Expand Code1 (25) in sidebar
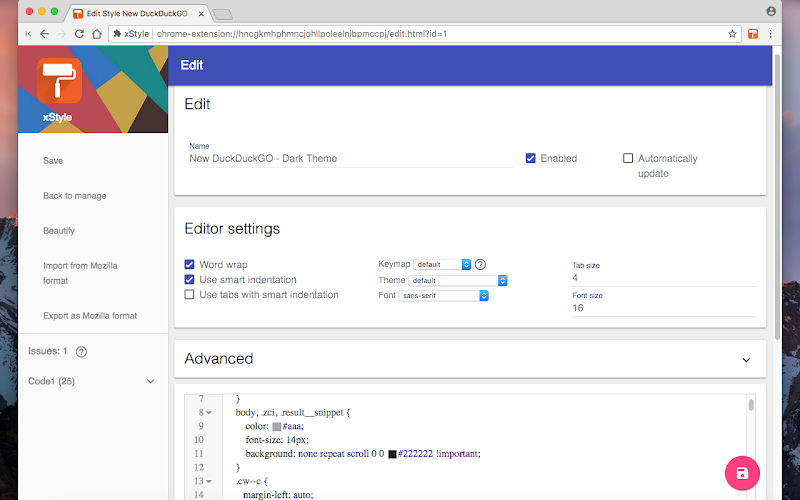The image size is (800, 500). [x=151, y=381]
